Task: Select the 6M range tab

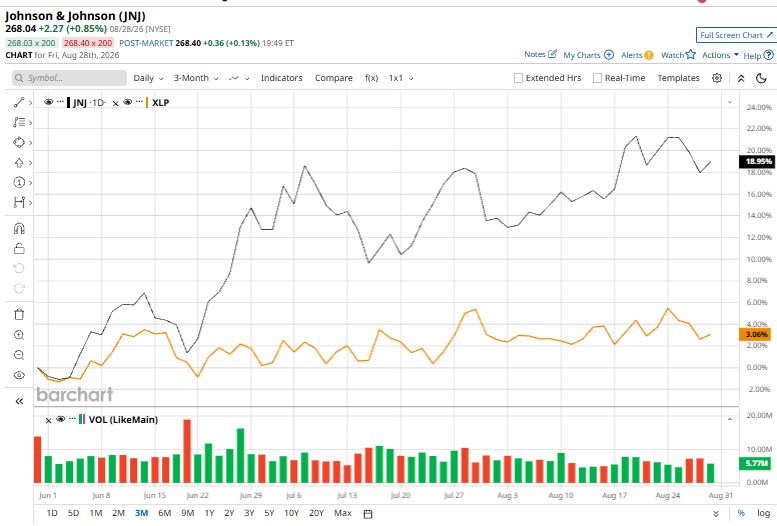Action: (x=165, y=513)
